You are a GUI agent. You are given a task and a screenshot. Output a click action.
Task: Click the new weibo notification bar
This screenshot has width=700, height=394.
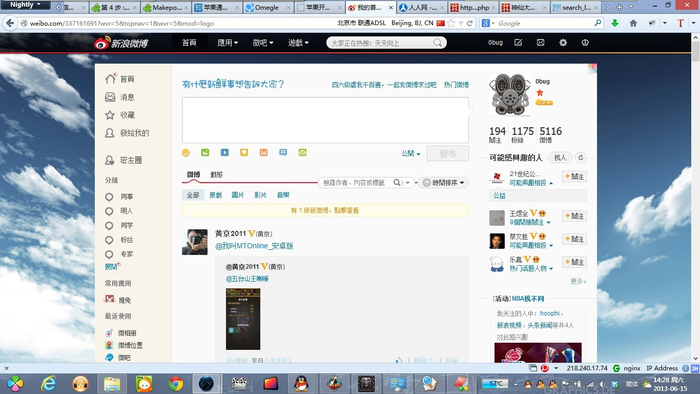pos(325,210)
